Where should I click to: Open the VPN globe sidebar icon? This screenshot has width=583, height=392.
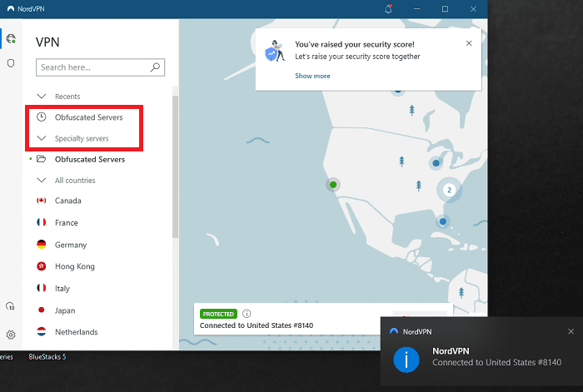tap(11, 38)
